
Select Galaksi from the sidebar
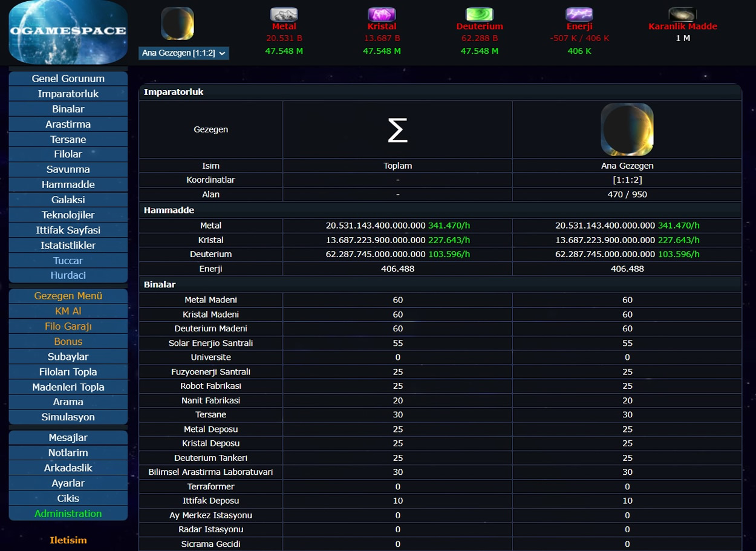click(68, 200)
